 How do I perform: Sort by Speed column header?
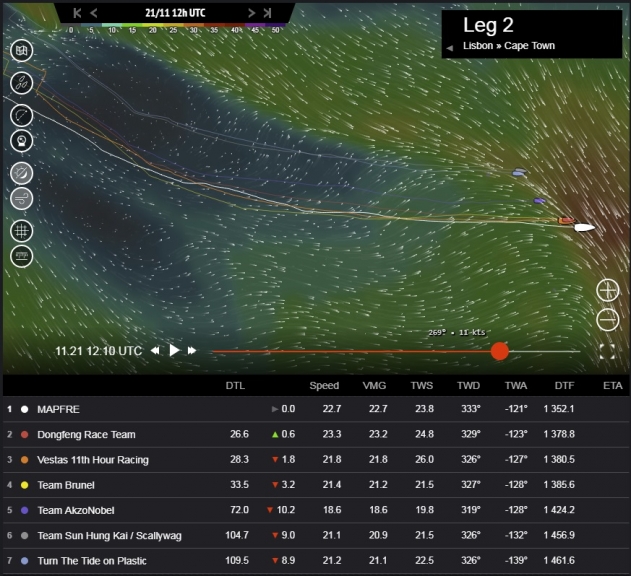(x=324, y=386)
